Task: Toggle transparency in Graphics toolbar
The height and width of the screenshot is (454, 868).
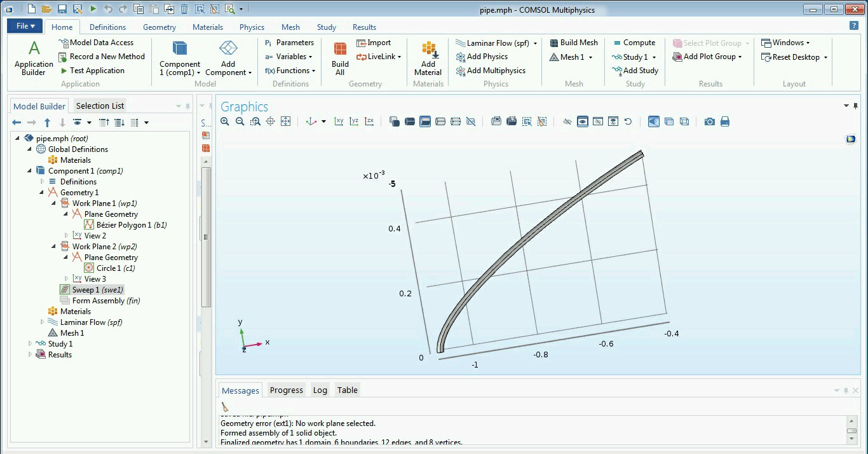Action: (x=669, y=121)
